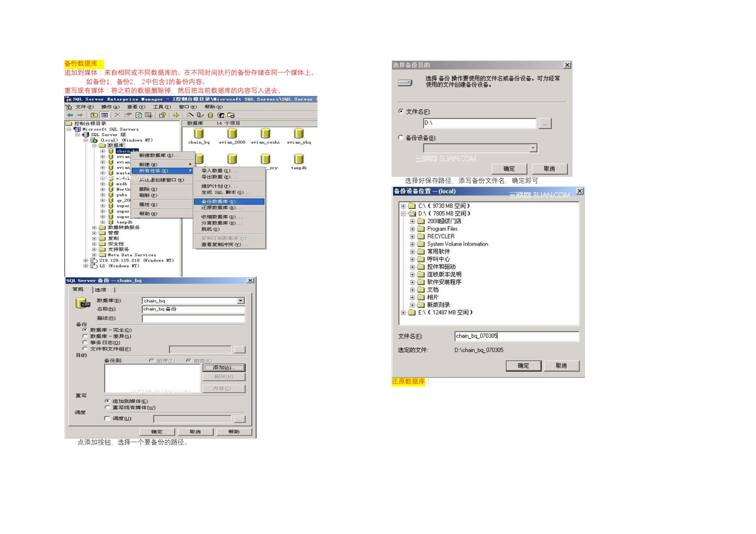Click the Up one level folder icon

tap(94, 115)
